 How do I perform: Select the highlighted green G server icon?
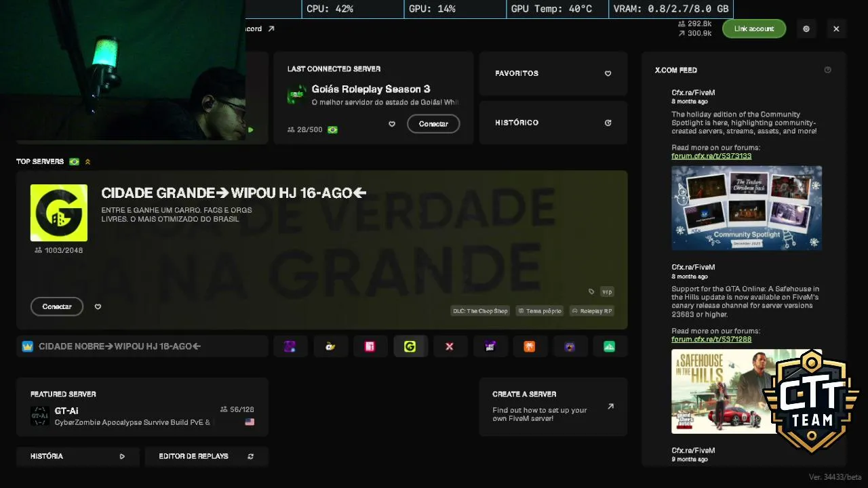[x=410, y=346]
